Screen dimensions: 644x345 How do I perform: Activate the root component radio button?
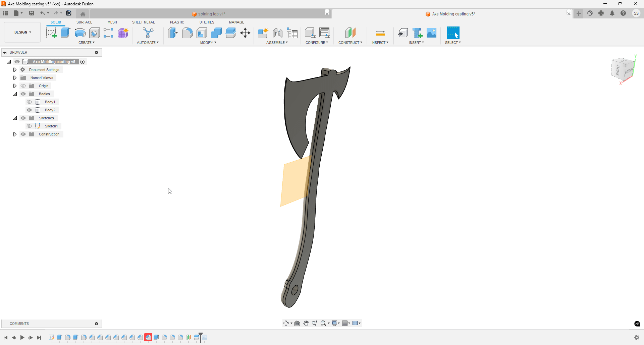[x=83, y=62]
